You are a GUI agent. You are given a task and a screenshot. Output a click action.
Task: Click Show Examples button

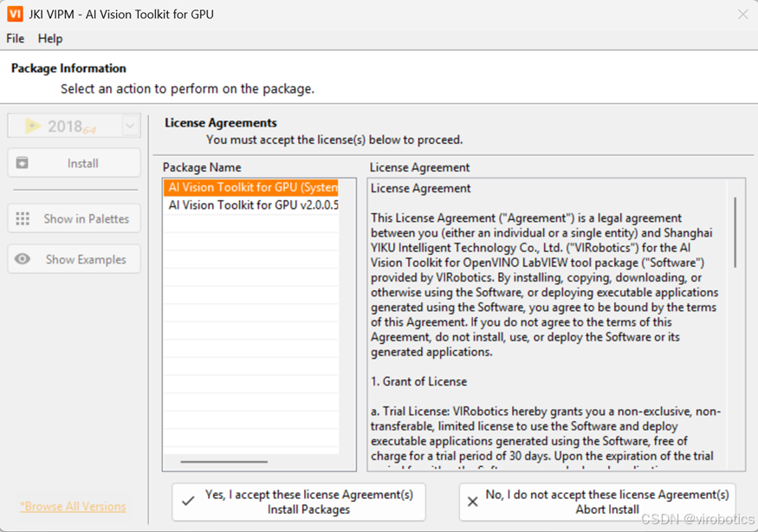[x=75, y=259]
